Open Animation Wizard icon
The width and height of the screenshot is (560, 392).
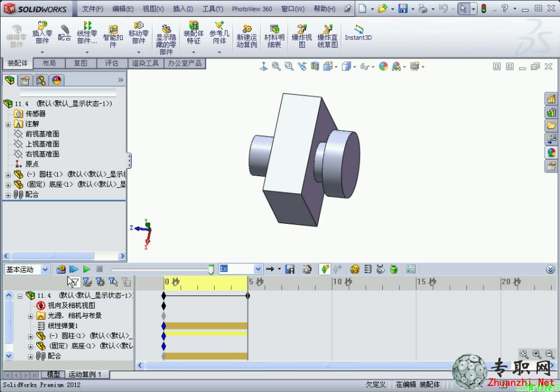click(307, 269)
